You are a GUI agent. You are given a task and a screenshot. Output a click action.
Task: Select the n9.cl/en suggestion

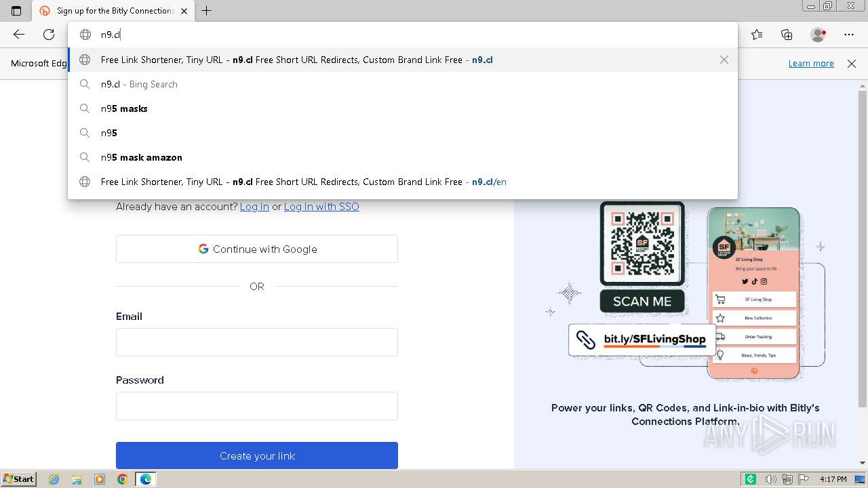(403, 182)
